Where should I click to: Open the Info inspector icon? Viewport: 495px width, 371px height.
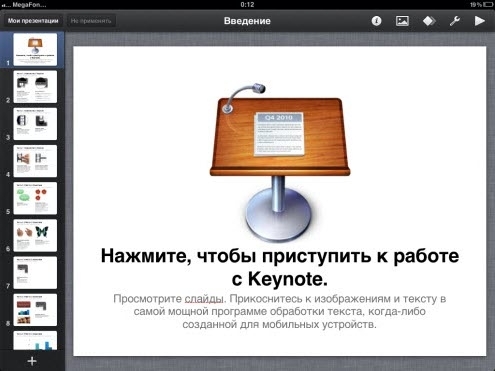pos(376,21)
